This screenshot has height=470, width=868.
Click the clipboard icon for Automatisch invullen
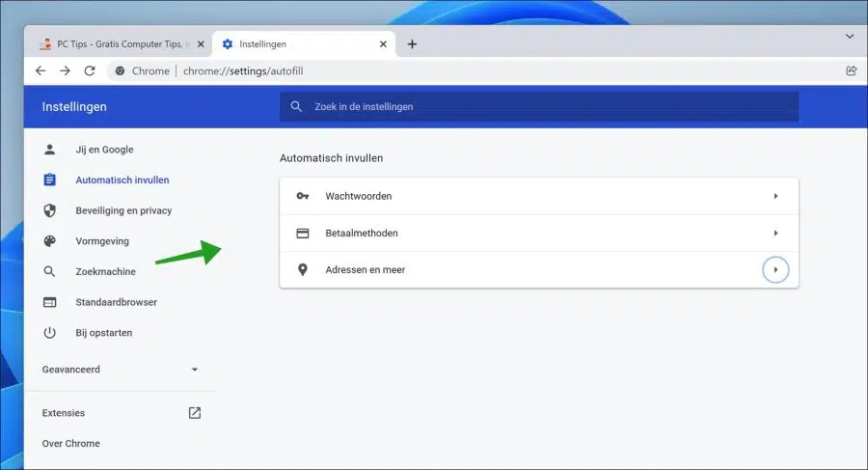pos(50,180)
